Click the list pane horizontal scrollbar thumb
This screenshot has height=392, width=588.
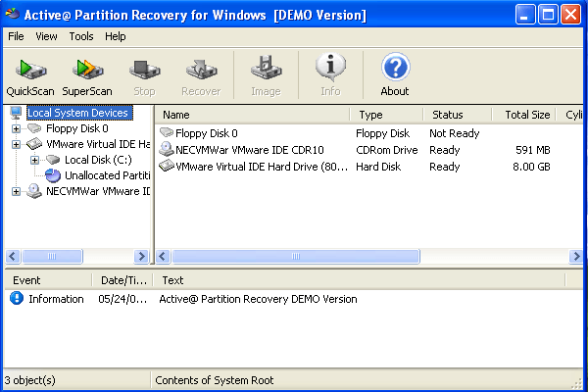pyautogui.click(x=296, y=256)
